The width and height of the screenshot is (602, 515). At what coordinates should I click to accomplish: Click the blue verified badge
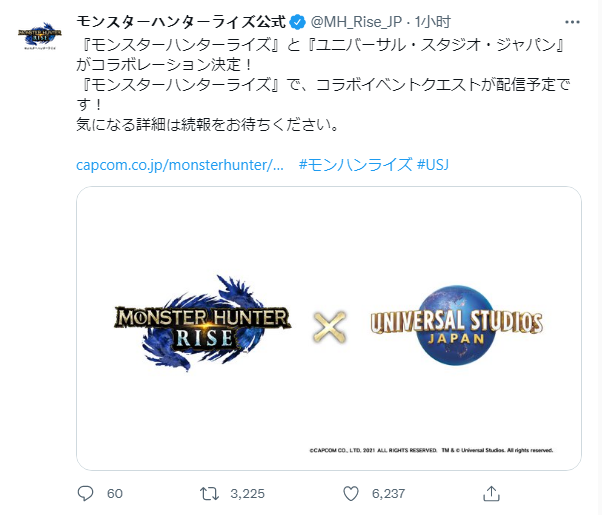pyautogui.click(x=297, y=22)
